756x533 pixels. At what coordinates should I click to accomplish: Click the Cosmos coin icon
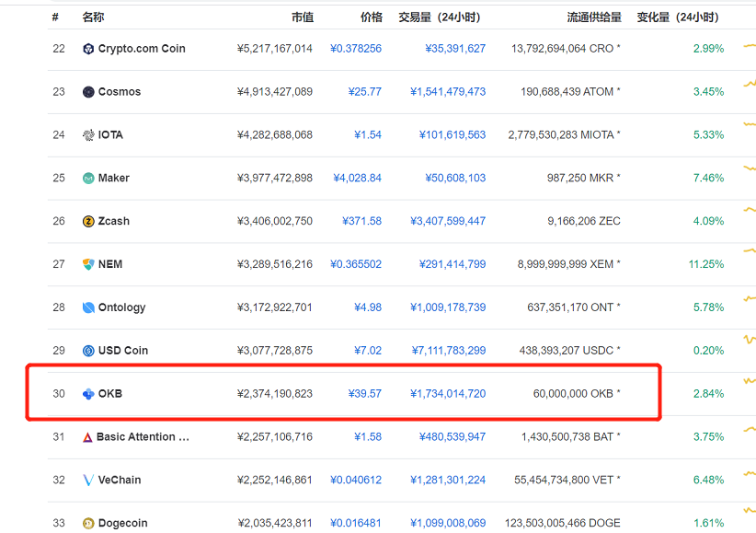[x=88, y=92]
